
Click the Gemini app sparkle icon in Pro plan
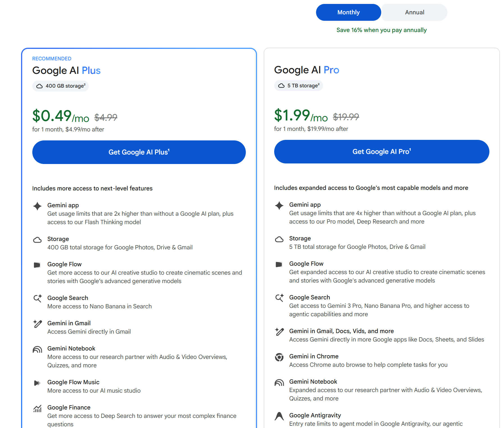point(279,206)
